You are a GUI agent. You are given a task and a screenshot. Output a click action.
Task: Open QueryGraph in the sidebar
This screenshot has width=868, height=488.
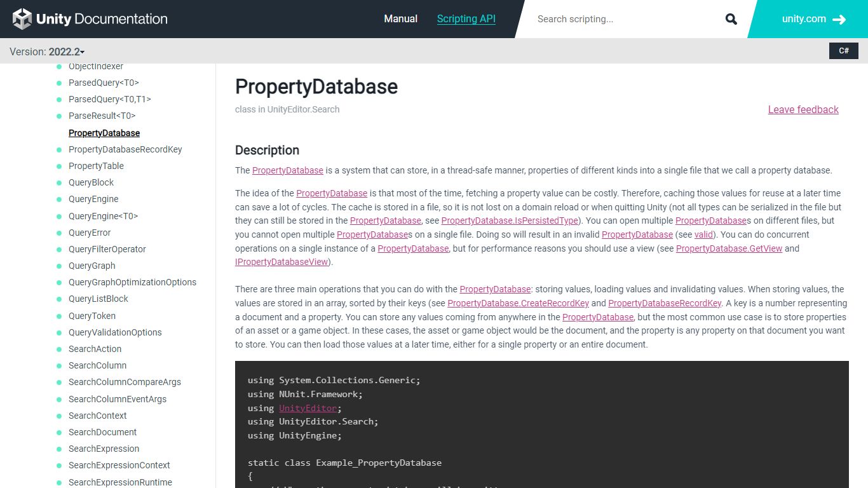point(92,266)
